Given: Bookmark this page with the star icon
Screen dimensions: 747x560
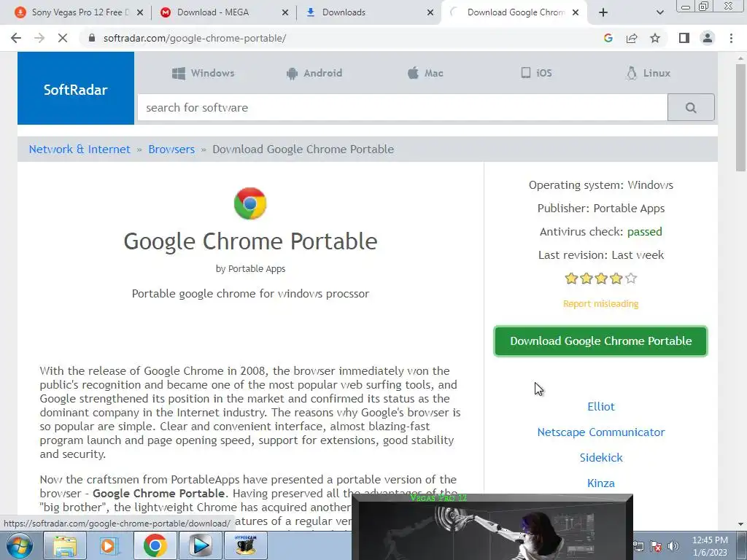Looking at the screenshot, I should click(655, 38).
